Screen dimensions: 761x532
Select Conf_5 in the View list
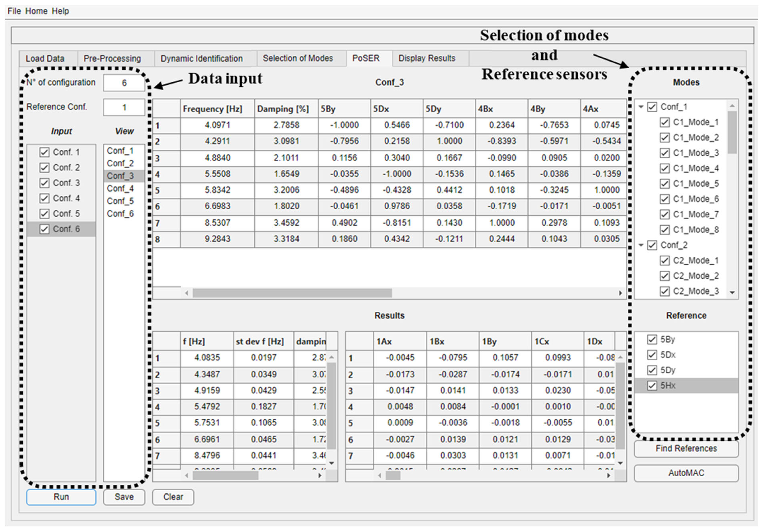[x=120, y=201]
